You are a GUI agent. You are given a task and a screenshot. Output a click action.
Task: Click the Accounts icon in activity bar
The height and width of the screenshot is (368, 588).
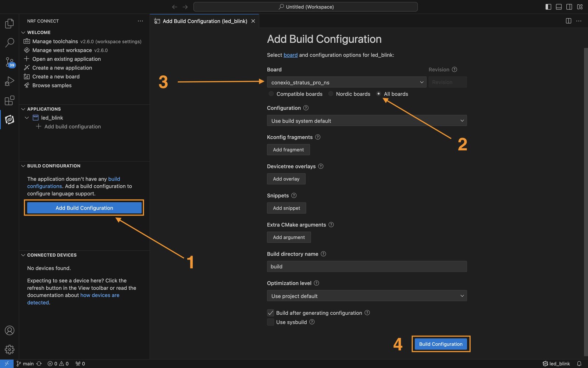point(10,330)
